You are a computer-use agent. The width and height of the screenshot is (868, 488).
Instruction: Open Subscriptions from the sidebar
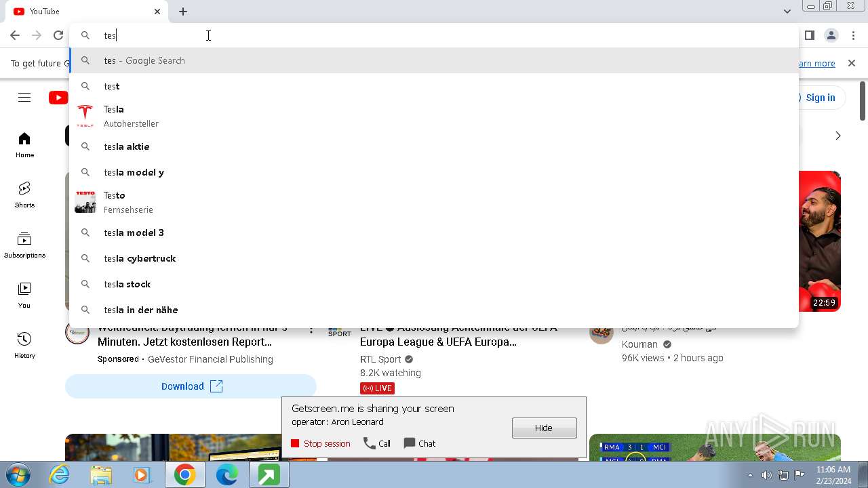[x=24, y=245]
